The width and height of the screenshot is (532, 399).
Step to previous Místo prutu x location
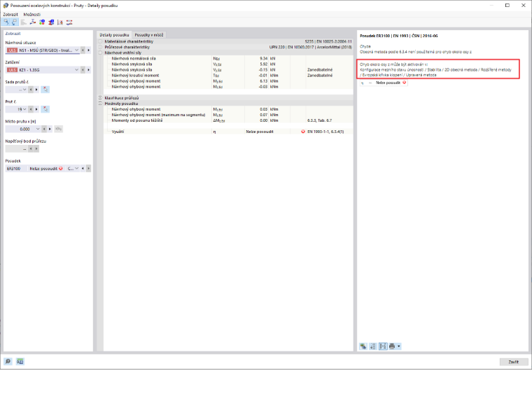(x=44, y=129)
